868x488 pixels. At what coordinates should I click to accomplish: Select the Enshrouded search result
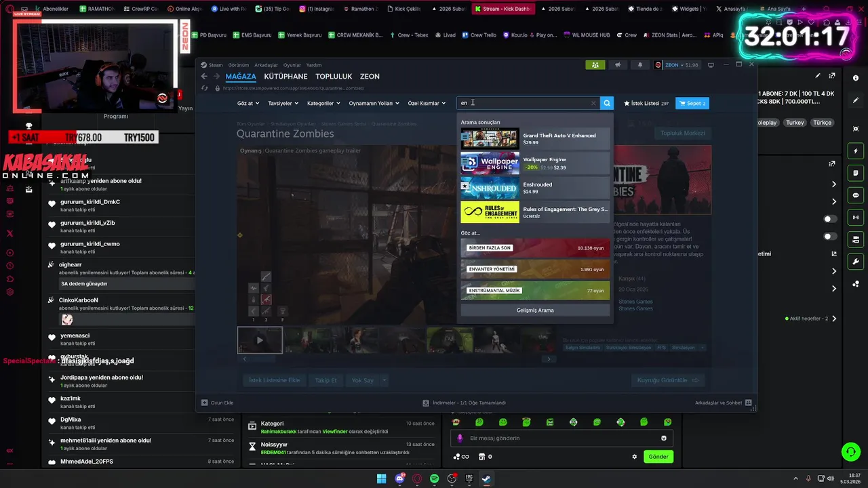click(535, 188)
